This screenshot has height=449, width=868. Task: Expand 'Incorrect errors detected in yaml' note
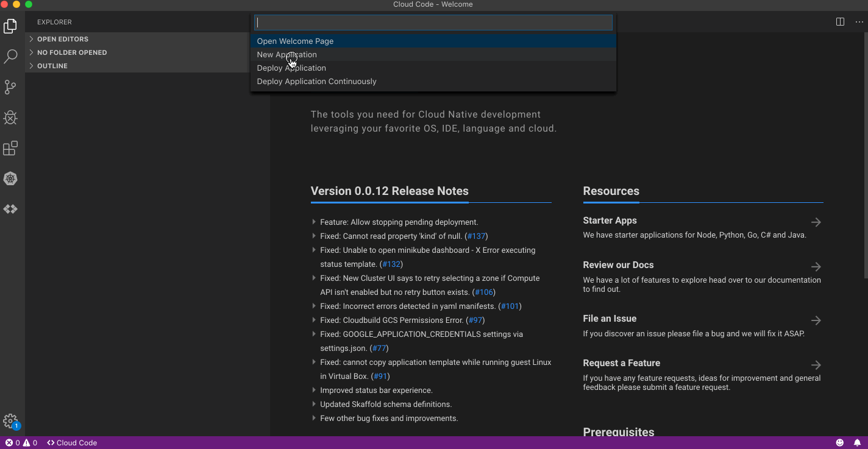(314, 306)
